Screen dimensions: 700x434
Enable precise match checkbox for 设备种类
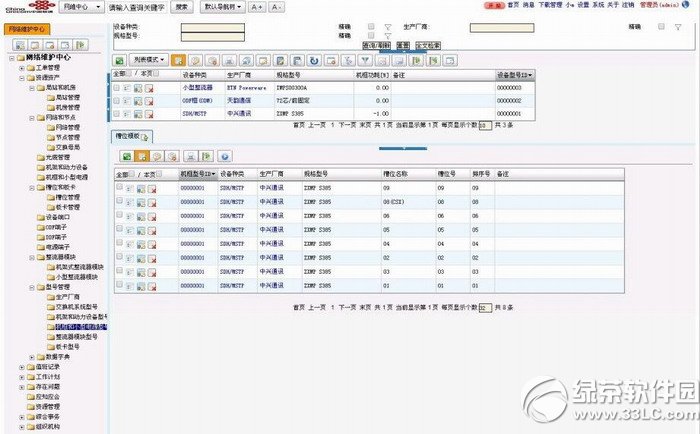(x=371, y=26)
